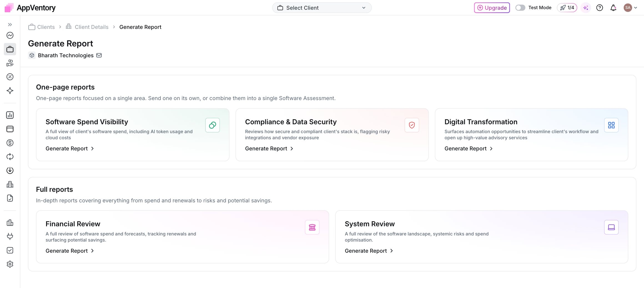Open the notifications bell
Screen dimensions: 644x288
613,8
